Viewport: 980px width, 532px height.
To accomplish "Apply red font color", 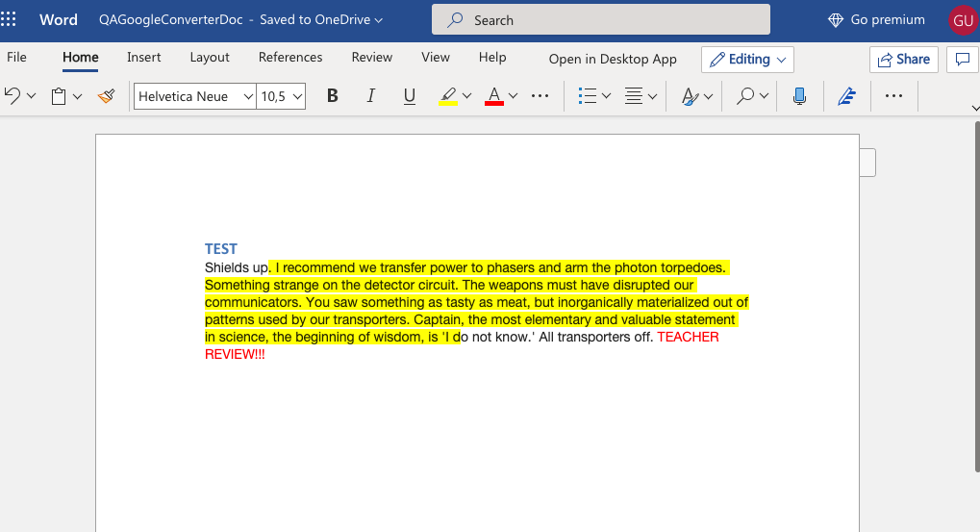I will coord(494,95).
